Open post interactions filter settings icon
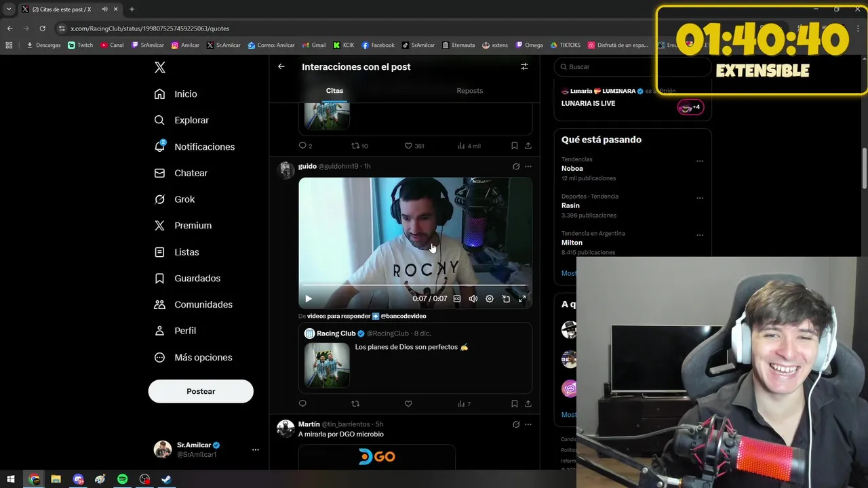 coord(524,66)
